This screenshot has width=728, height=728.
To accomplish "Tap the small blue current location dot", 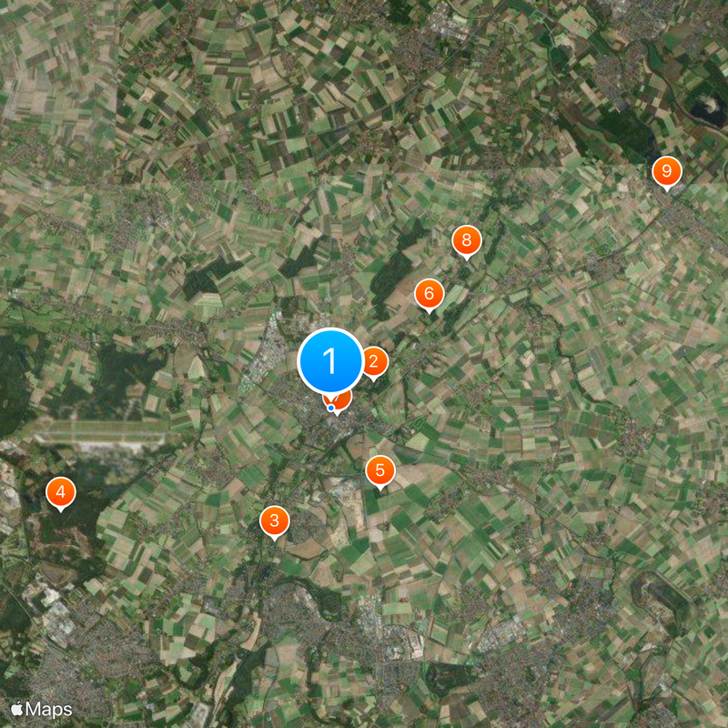I will point(330,408).
